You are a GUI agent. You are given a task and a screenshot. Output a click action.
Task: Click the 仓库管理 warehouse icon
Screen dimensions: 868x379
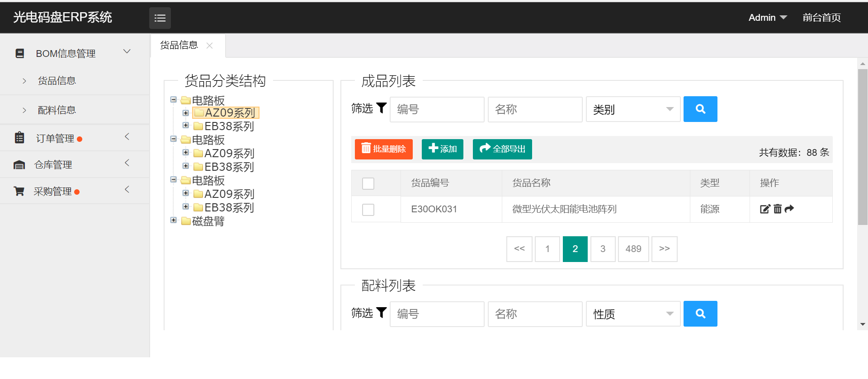(x=19, y=165)
